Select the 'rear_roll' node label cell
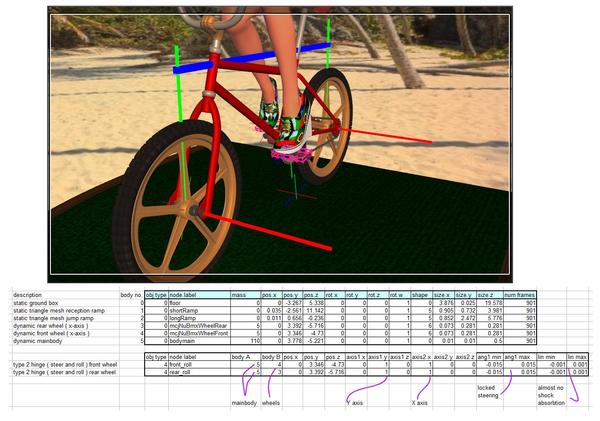Screen dimensions: 600x421 click(199, 372)
